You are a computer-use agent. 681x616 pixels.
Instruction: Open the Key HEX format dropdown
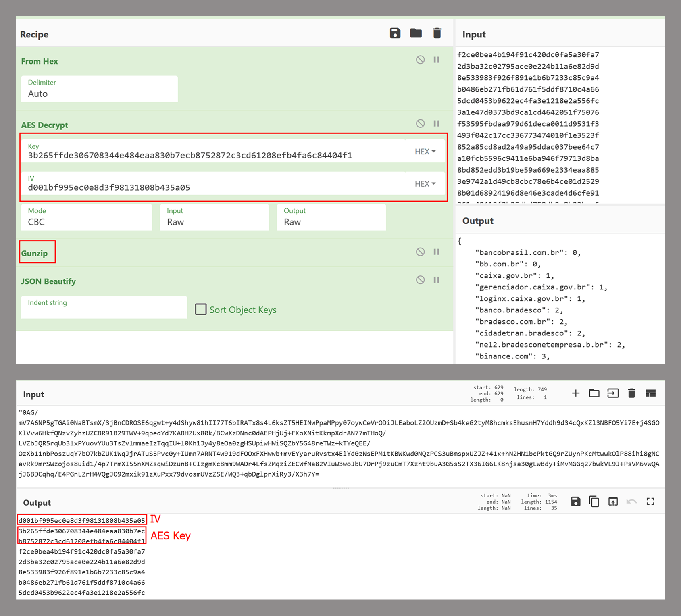[x=425, y=152]
